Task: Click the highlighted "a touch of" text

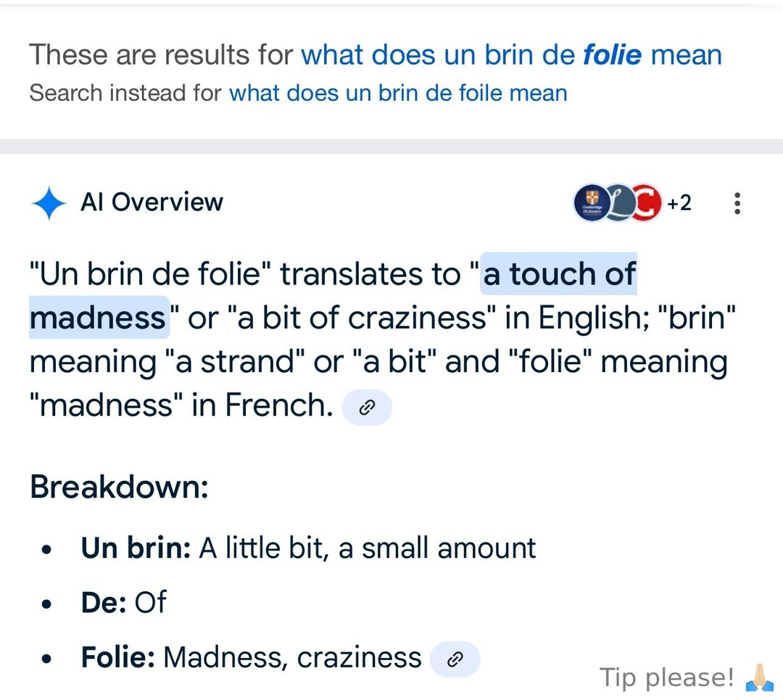Action: [x=559, y=275]
